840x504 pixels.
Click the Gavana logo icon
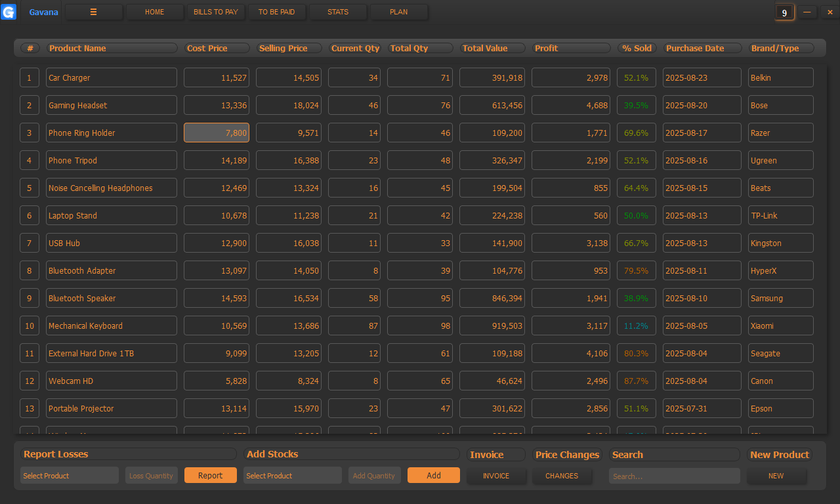point(9,12)
